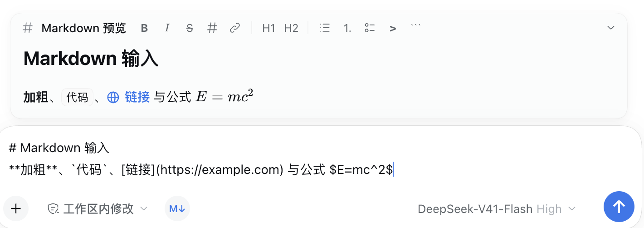The height and width of the screenshot is (228, 644).
Task: Apply strikethrough with the S icon
Action: coord(190,28)
